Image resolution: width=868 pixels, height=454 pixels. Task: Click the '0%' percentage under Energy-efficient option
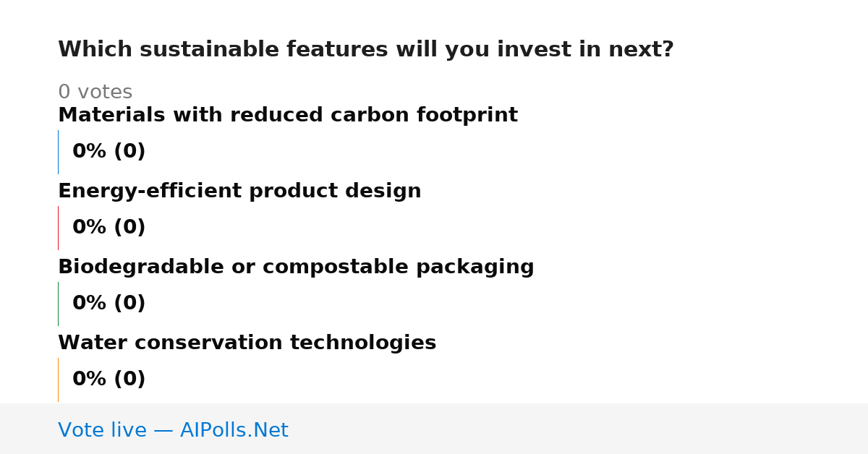point(90,228)
